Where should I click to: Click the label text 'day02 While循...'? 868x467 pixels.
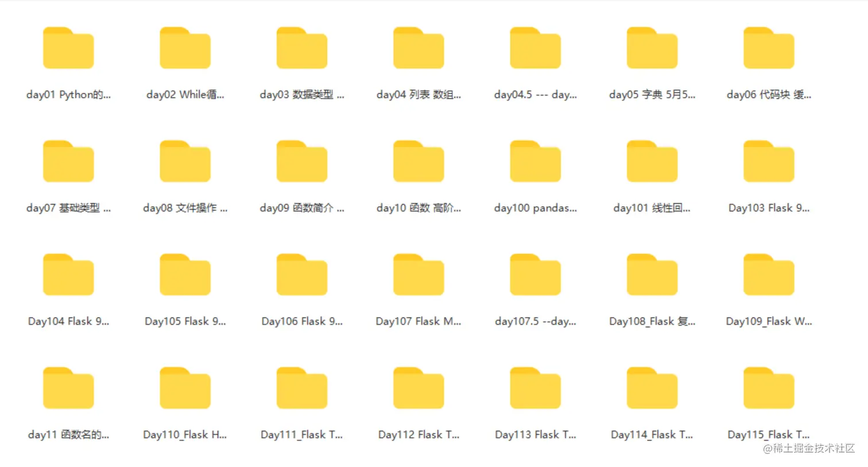(x=185, y=95)
